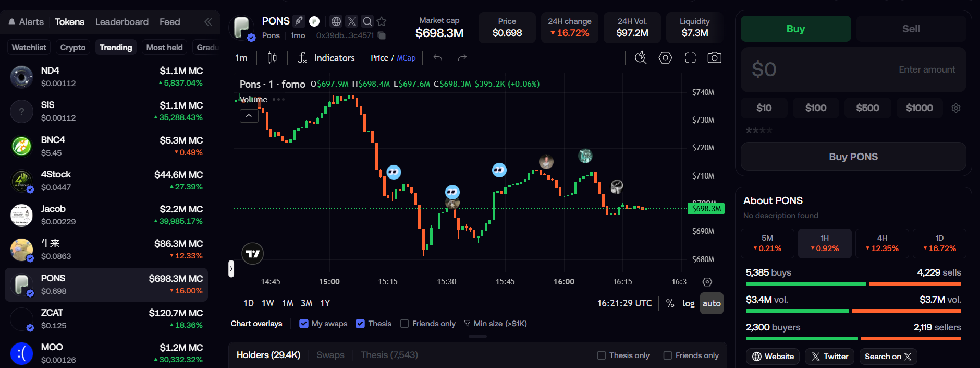Open the Jacob token row
Image resolution: width=980 pixels, height=368 pixels.
pos(106,215)
